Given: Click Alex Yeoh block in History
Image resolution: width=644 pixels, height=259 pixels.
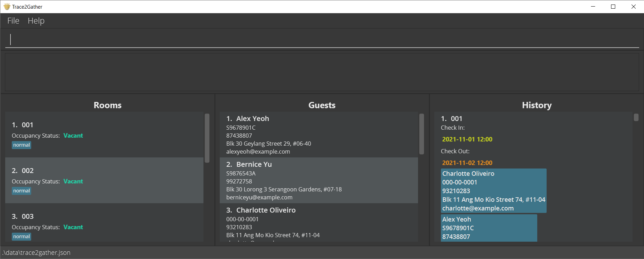Looking at the screenshot, I should coord(489,228).
